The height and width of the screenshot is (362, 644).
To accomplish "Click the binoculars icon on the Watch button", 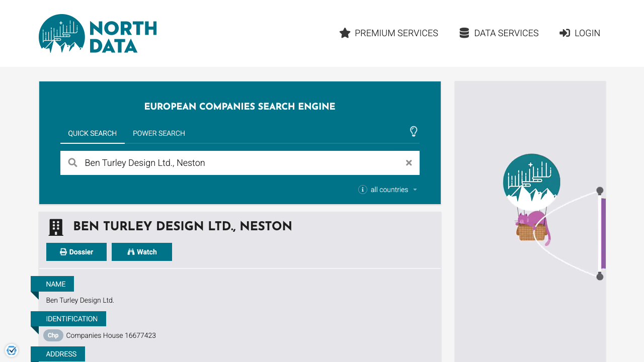I will 130,251.
